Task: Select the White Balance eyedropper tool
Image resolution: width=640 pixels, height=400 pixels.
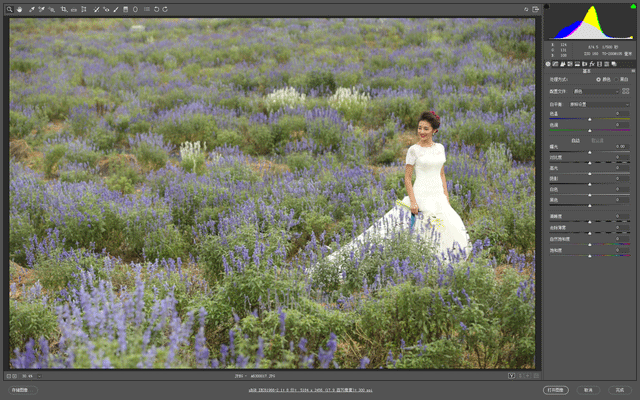Action: pyautogui.click(x=32, y=9)
